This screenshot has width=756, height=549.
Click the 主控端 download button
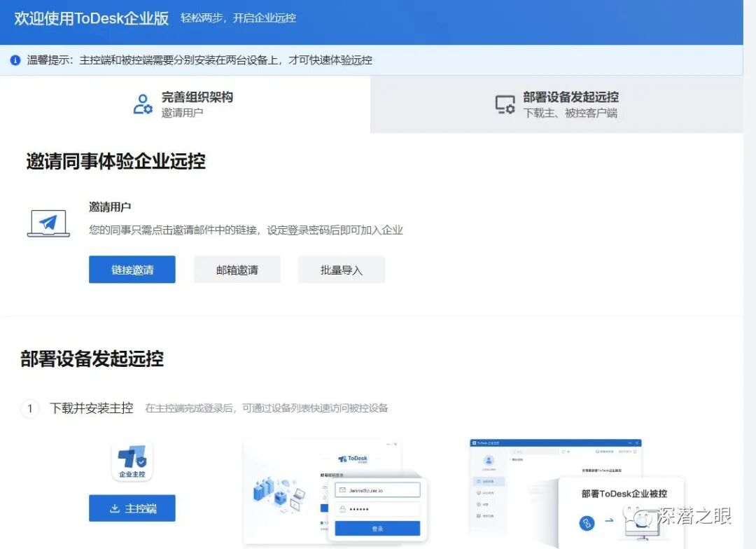132,508
